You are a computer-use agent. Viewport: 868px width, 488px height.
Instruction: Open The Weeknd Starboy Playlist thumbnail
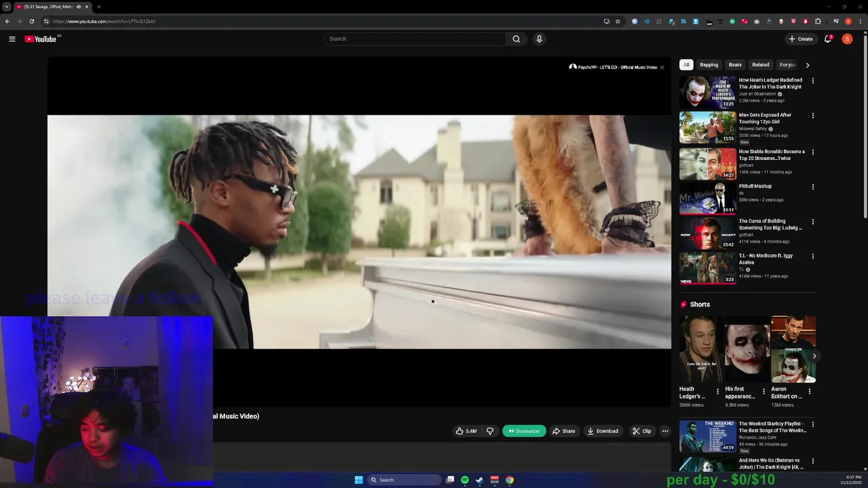[x=707, y=436]
